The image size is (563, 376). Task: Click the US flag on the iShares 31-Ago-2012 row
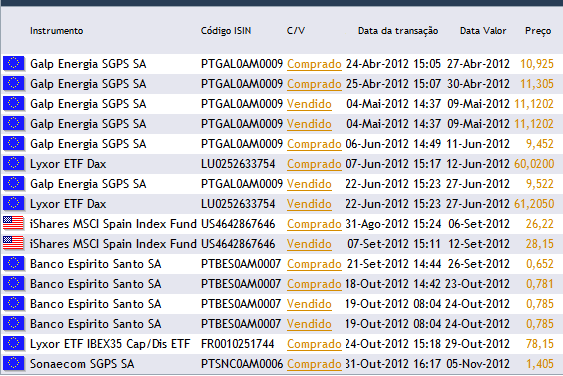[x=14, y=223]
